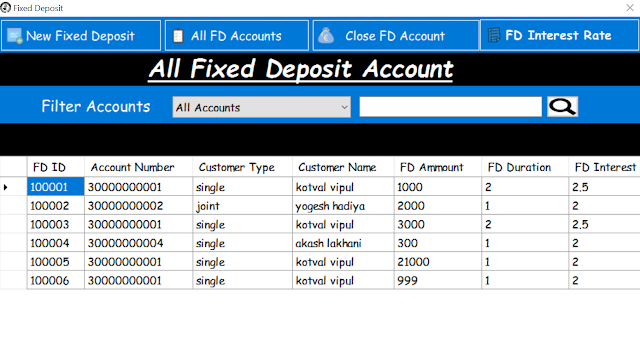The width and height of the screenshot is (640, 363).
Task: Click the New Fixed Deposit icon
Action: [x=15, y=36]
